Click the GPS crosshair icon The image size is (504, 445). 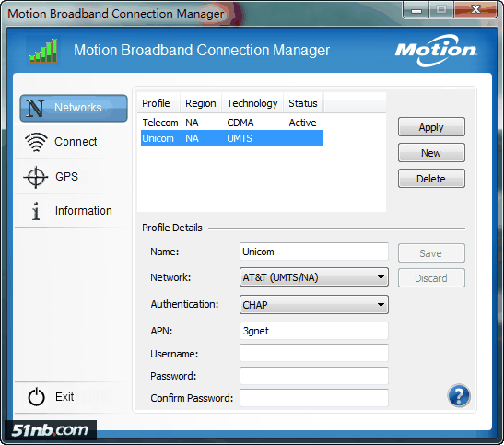coord(35,177)
